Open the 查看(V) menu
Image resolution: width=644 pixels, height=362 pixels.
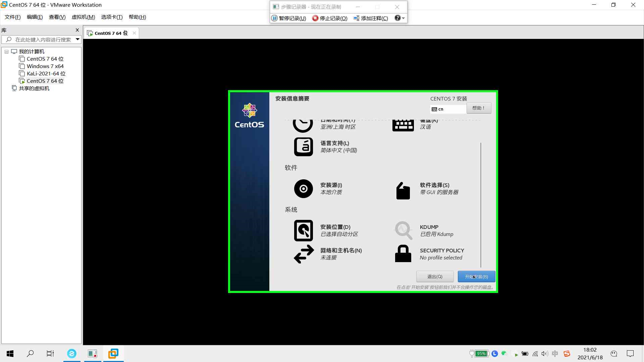point(57,17)
